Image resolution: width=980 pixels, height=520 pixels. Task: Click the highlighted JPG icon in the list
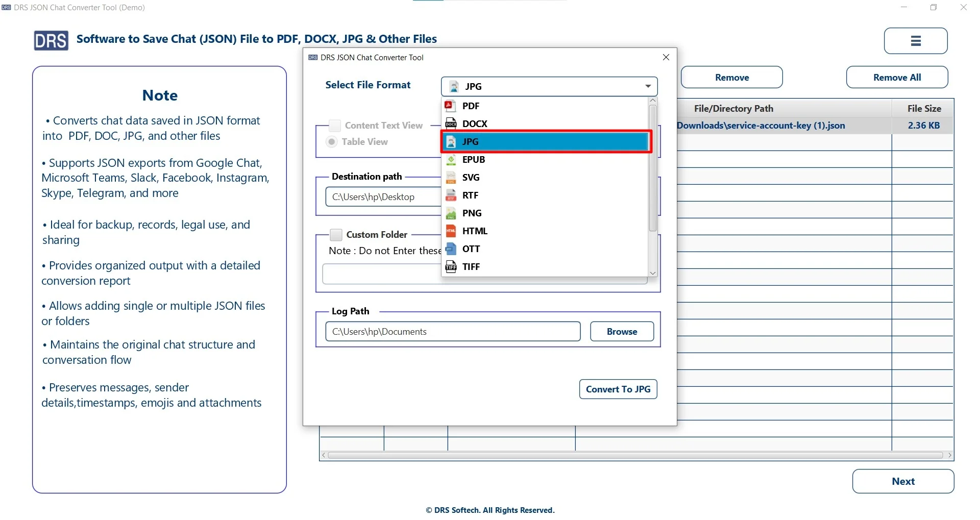tap(451, 142)
